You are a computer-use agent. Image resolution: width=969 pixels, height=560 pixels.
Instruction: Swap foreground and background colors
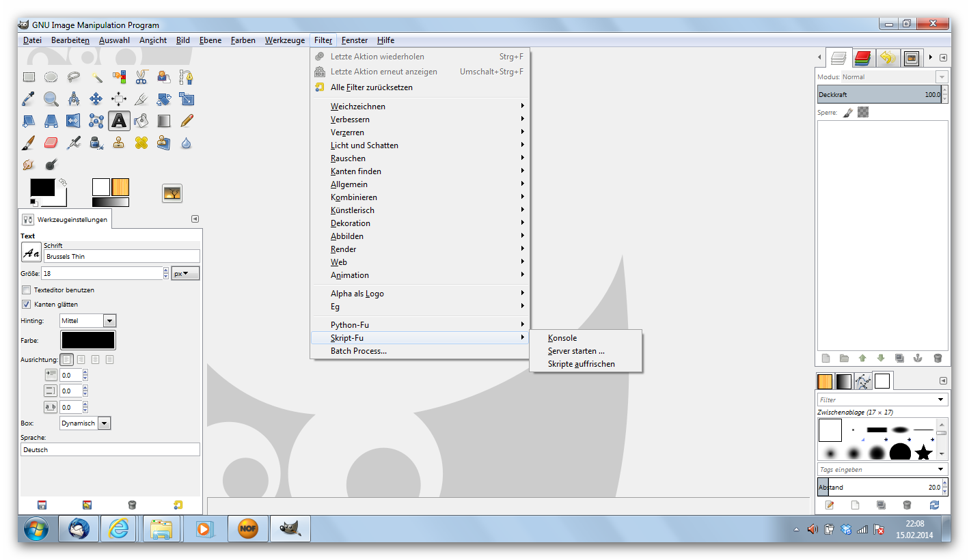pos(63,182)
